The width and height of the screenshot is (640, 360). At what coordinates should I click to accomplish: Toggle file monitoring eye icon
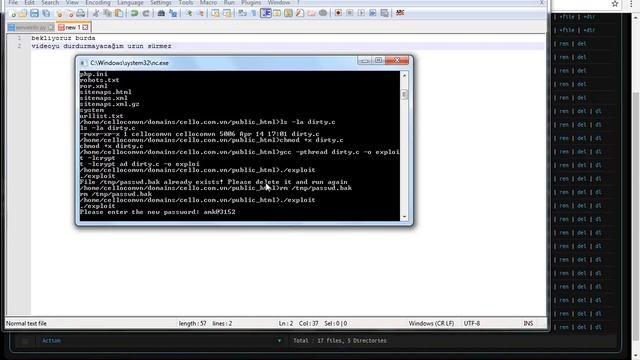click(x=323, y=13)
